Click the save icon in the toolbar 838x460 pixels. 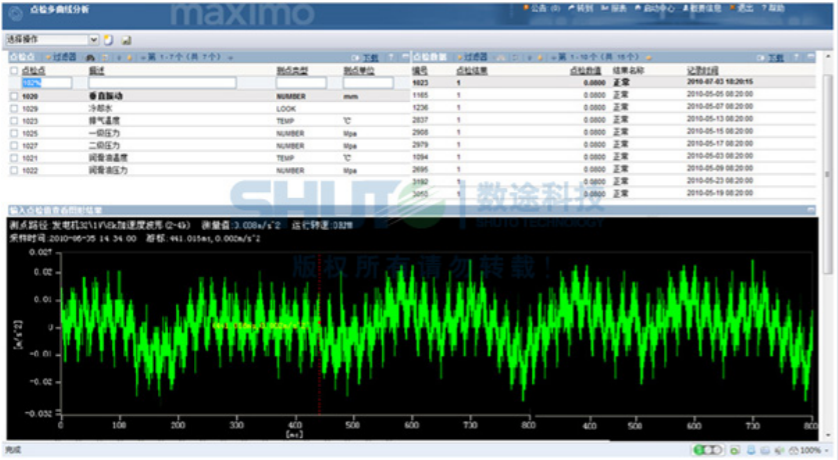tap(126, 40)
